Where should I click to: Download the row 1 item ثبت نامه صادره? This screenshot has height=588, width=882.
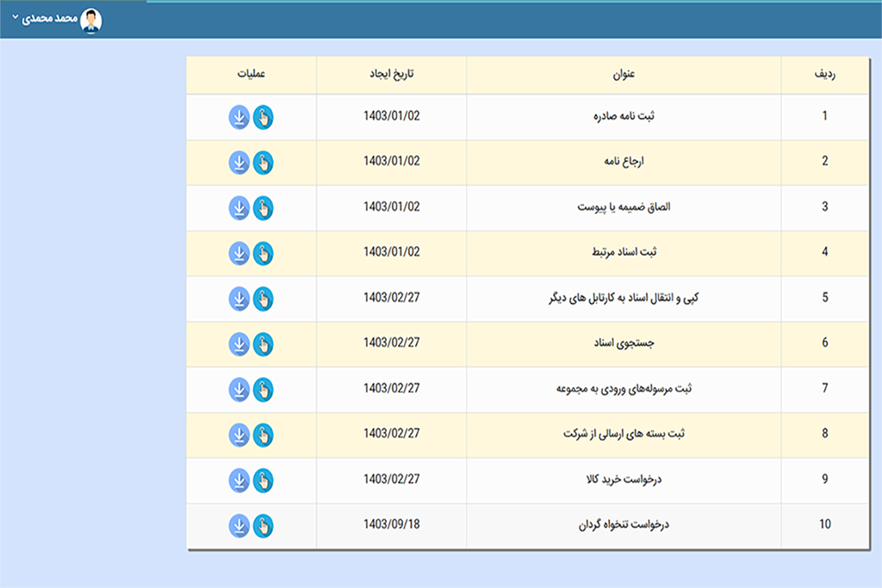(x=239, y=117)
